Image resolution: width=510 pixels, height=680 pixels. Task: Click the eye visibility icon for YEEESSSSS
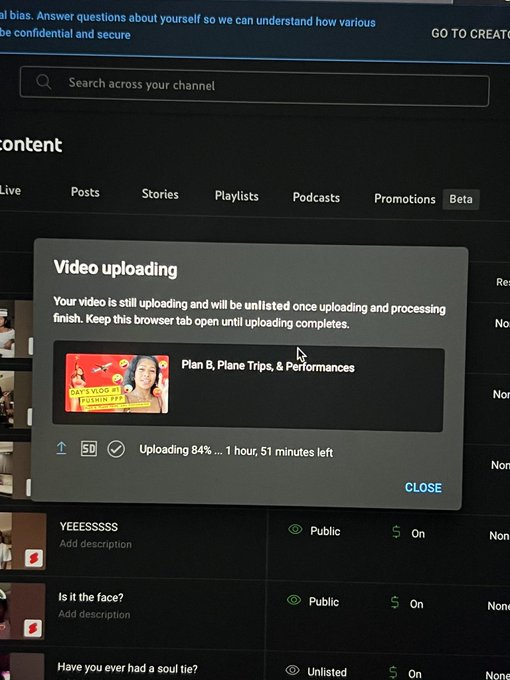pos(295,529)
